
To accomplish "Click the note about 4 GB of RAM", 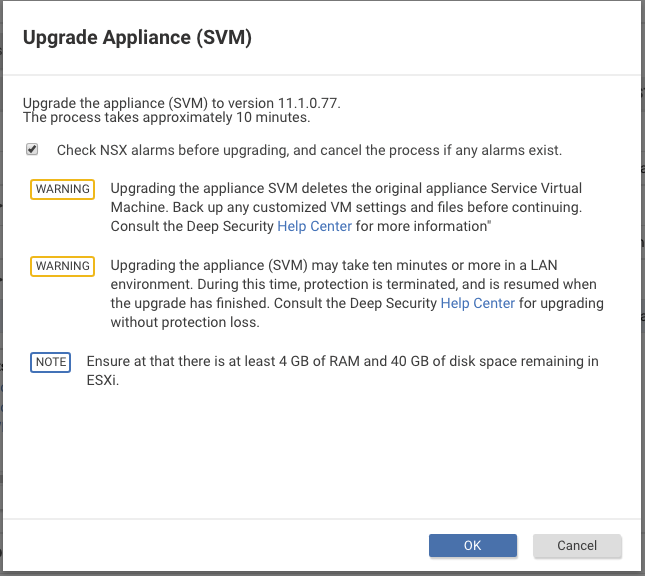I will pos(342,362).
